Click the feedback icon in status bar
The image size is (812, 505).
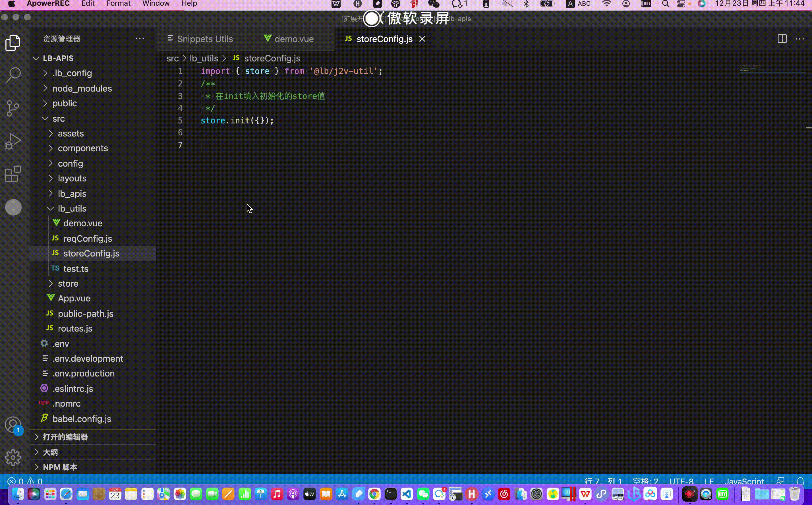[780, 481]
